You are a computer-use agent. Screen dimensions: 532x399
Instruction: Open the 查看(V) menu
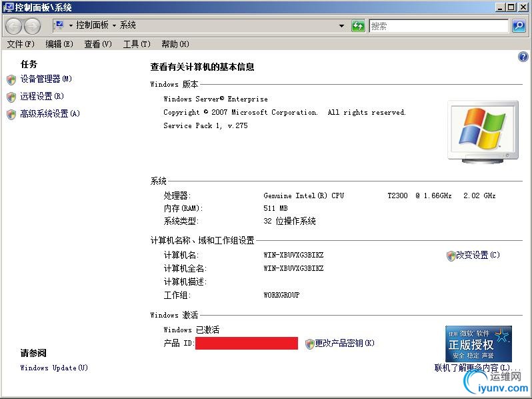(98, 44)
